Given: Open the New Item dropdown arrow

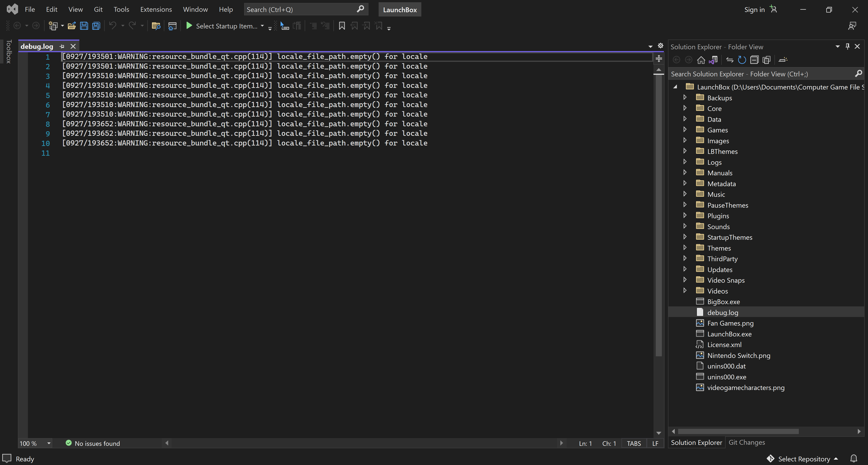Looking at the screenshot, I should point(62,26).
